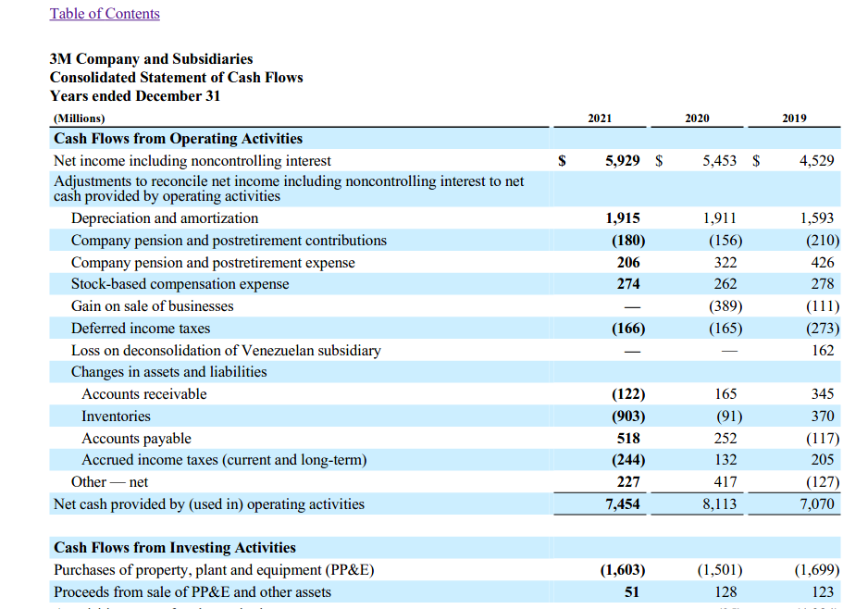
Task: Select the 205 accrued income taxes value
Action: point(823,460)
